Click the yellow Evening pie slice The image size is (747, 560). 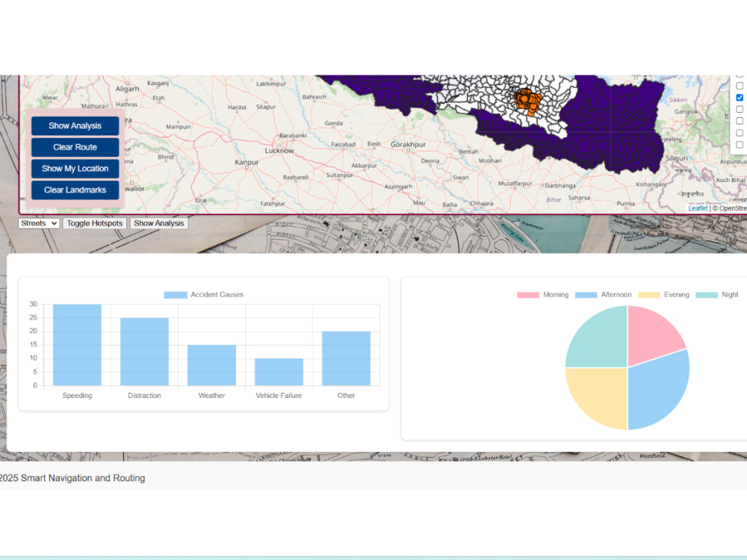point(601,394)
